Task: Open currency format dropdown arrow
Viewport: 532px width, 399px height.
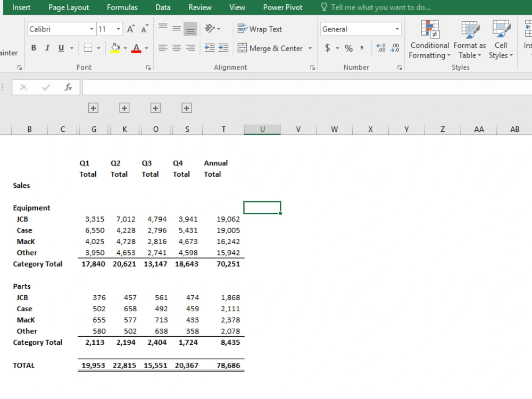Action: coord(338,48)
